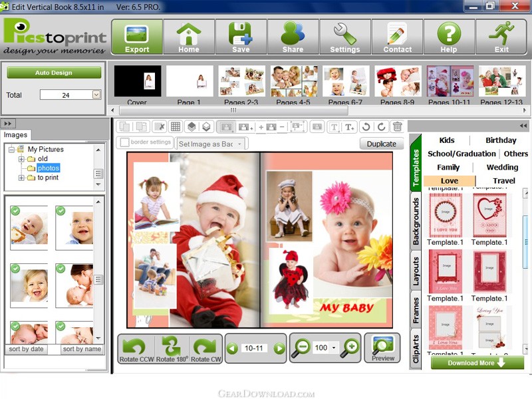532x399 pixels.
Task: Collapse the left images panel arrows
Action: 8,124
